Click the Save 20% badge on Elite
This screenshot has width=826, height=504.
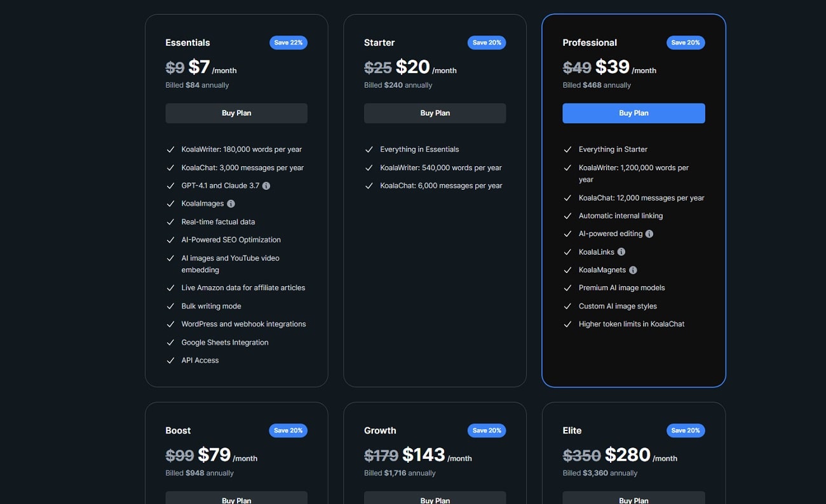pos(686,430)
